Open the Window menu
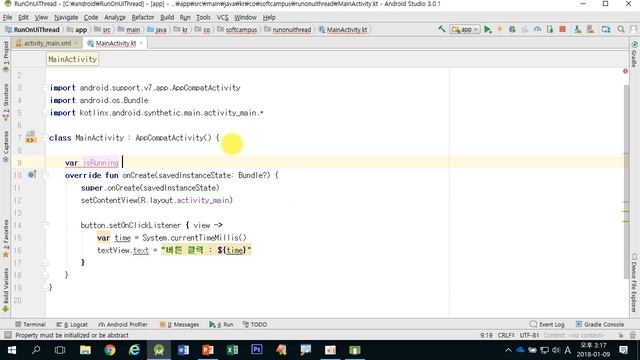 [x=245, y=17]
